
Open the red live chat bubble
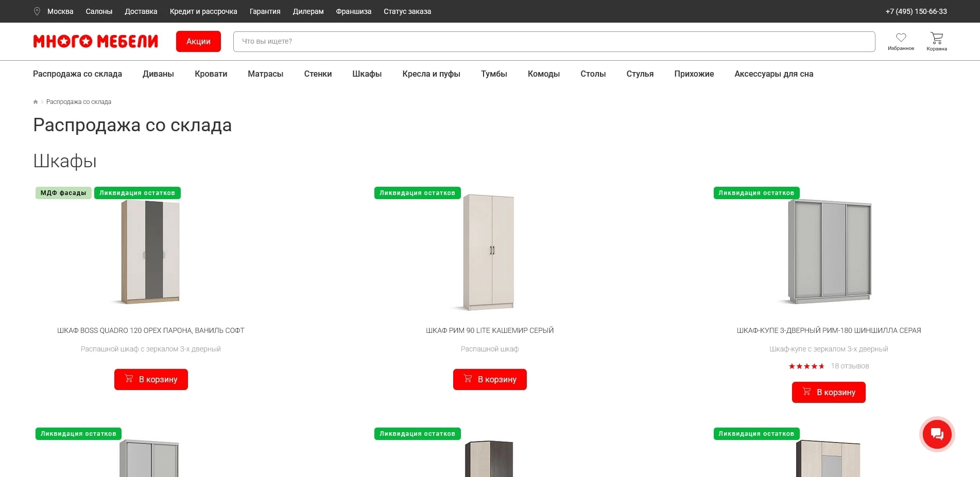[x=937, y=434]
